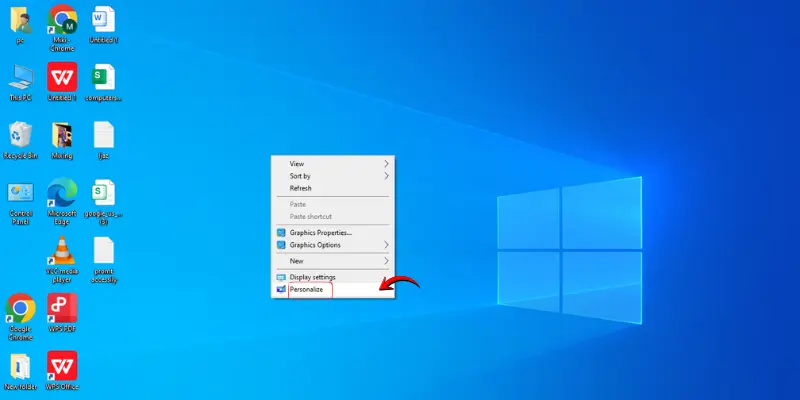Select the google_us_... (3) spreadsheet file
The width and height of the screenshot is (800, 400).
pyautogui.click(x=104, y=193)
